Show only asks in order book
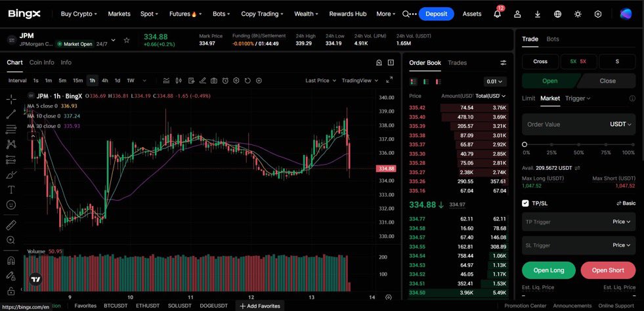The height and width of the screenshot is (311, 644). click(439, 81)
